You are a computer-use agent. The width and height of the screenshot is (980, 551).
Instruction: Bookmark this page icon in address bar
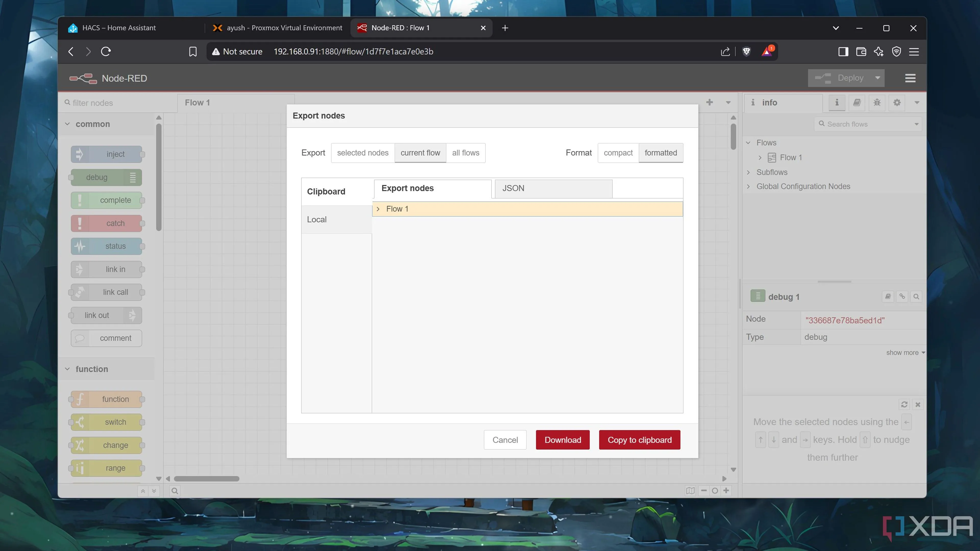click(193, 51)
